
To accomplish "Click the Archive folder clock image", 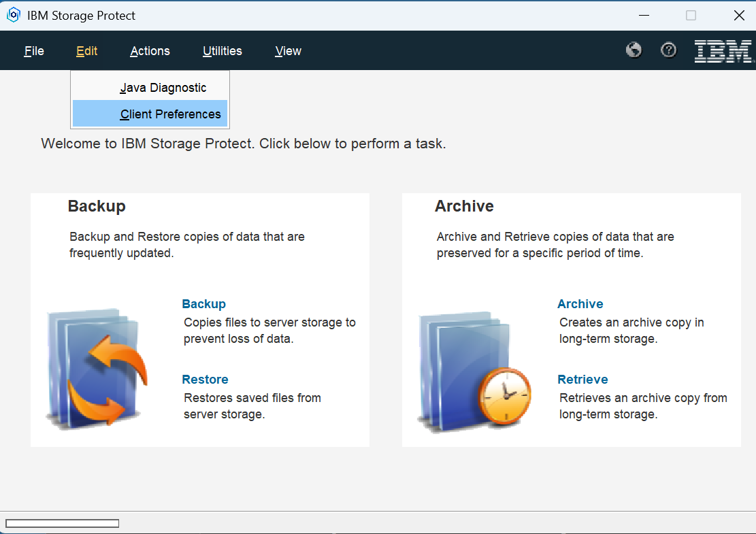I will click(474, 372).
